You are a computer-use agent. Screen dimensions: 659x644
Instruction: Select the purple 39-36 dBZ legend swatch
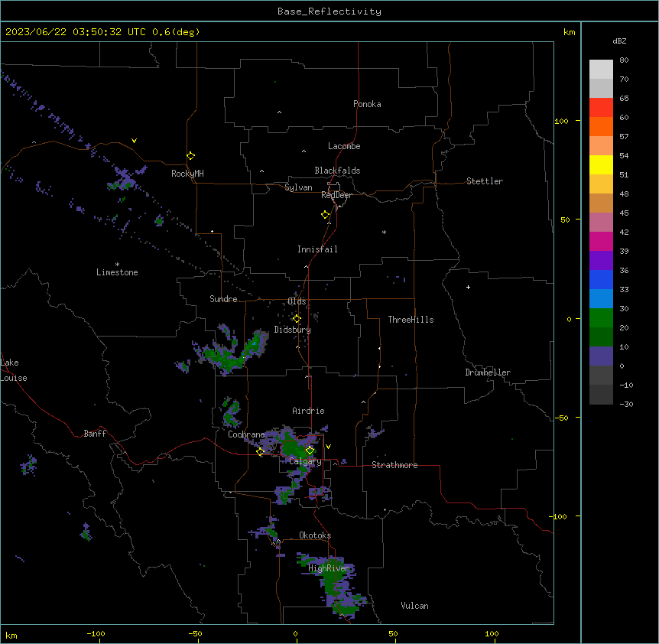[601, 261]
